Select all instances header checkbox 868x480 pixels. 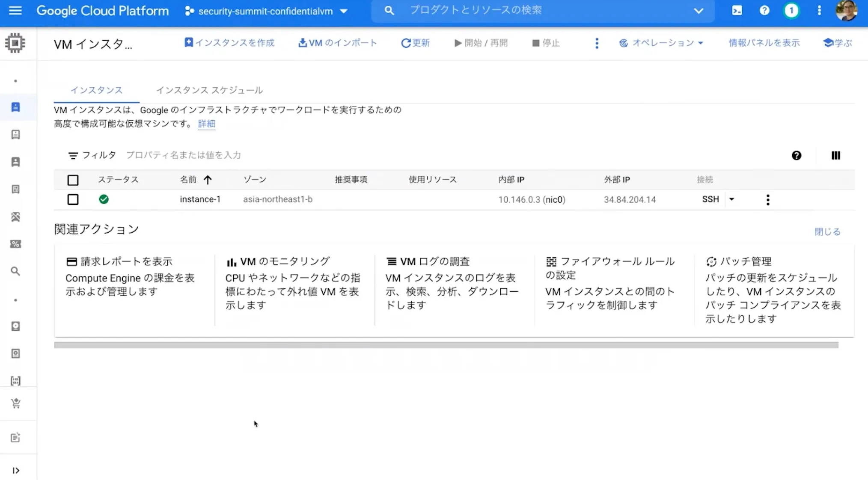click(73, 180)
